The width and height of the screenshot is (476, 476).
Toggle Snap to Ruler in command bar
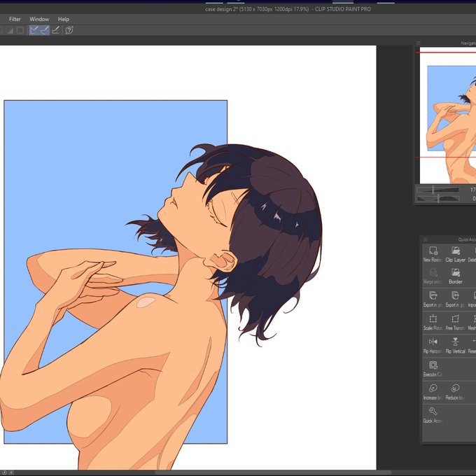click(34, 30)
